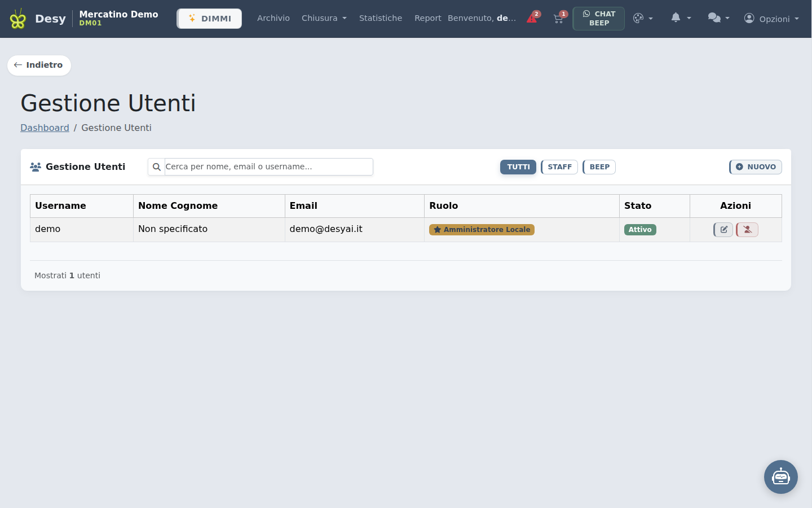Click the Desy butterfly logo
The image size is (812, 508).
pos(18,19)
